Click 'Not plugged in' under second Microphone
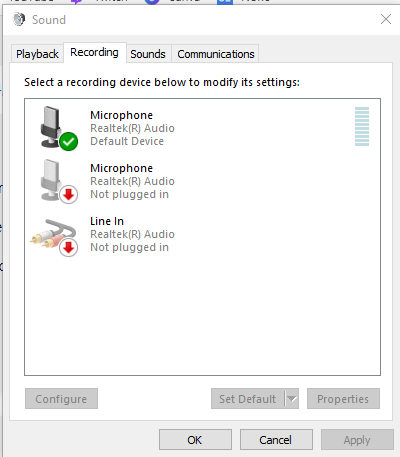Screen dimensions: 400x457 130,194
